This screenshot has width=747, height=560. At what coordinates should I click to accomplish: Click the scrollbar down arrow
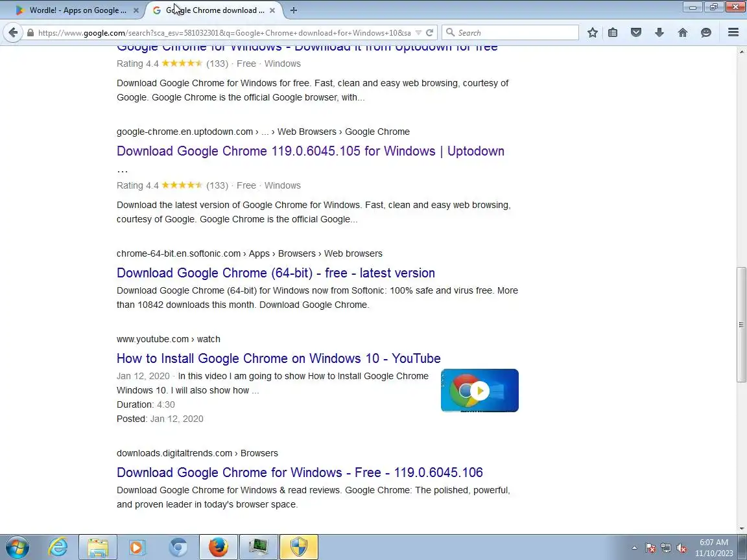(741, 528)
